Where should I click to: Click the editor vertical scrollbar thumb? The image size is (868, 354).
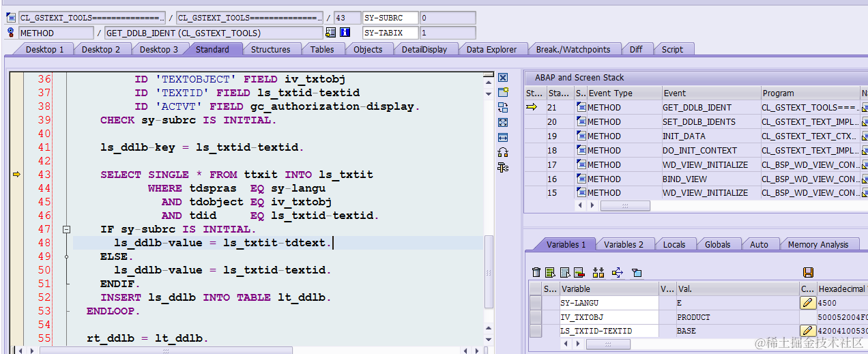[489, 272]
